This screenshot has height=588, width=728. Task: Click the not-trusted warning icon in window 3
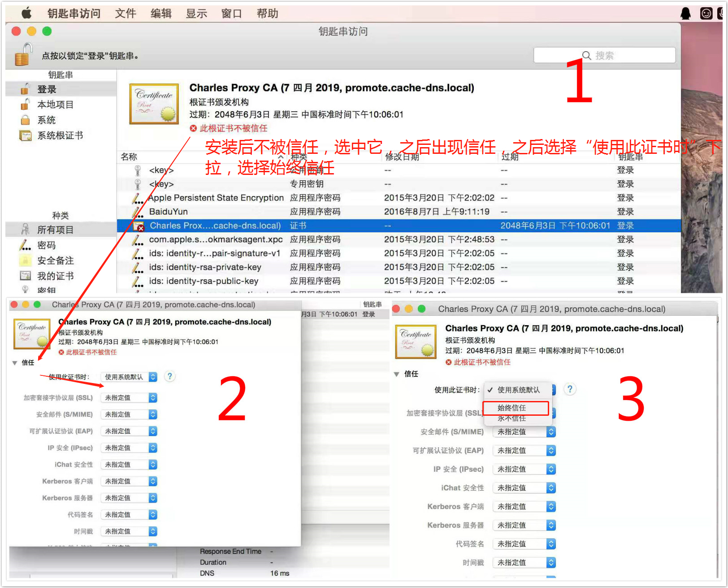click(448, 362)
